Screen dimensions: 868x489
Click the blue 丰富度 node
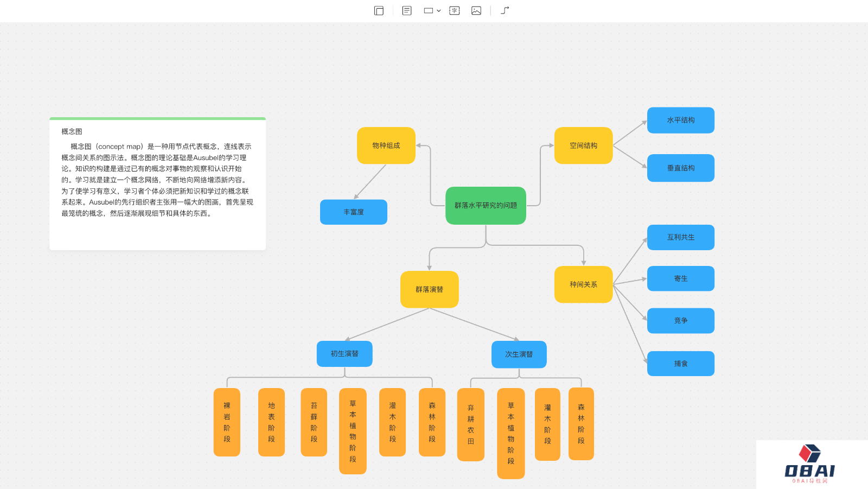point(353,212)
